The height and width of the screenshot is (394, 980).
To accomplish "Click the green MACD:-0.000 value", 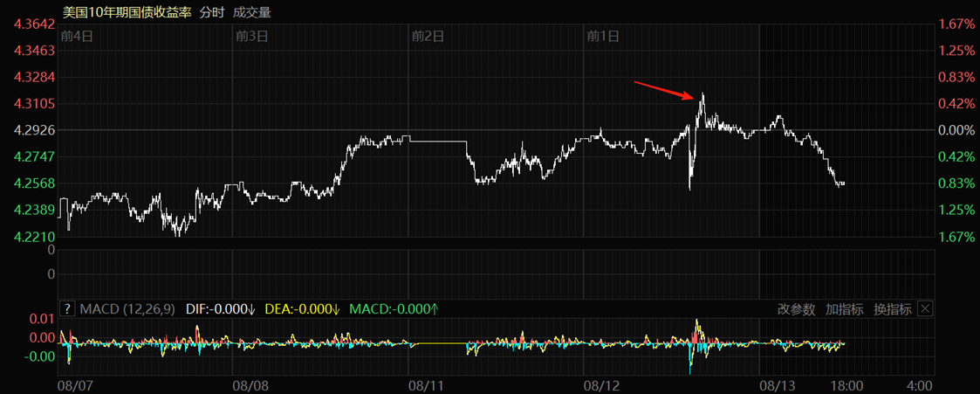I will click(x=394, y=309).
